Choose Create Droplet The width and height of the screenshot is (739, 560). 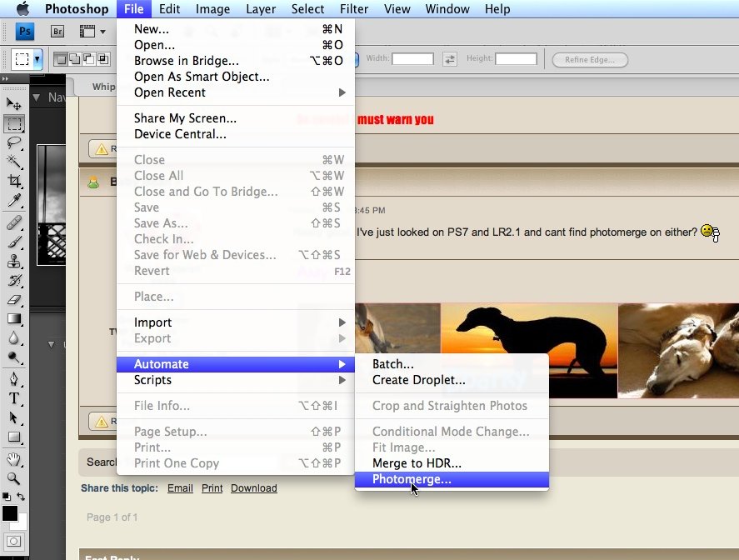coord(452,380)
